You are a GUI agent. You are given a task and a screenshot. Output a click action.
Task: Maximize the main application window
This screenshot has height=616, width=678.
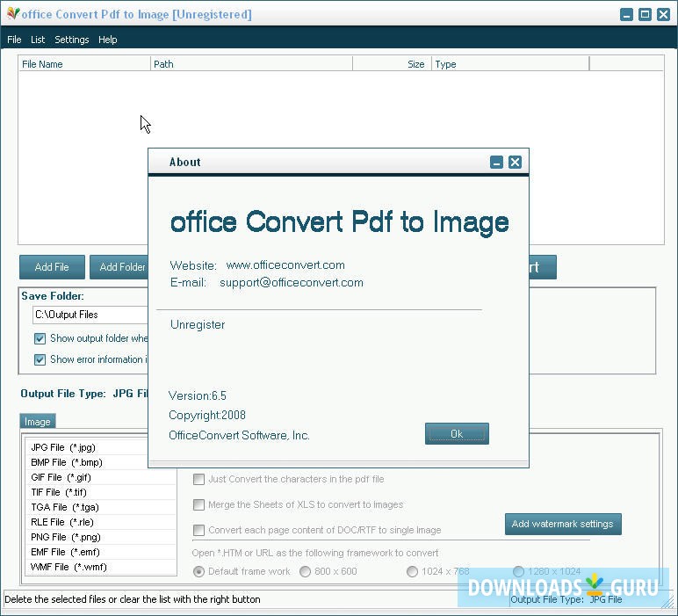coord(645,14)
